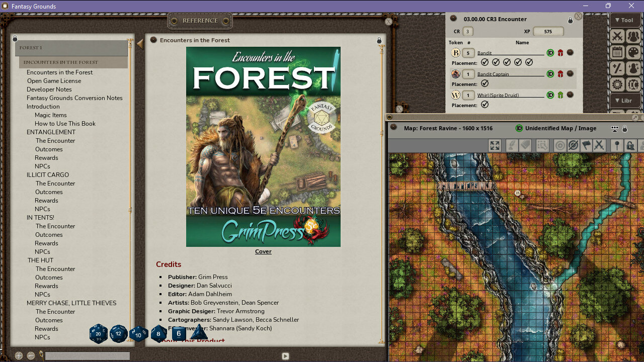Check the first Placement checkbox for Bandit
644x362 pixels.
pyautogui.click(x=485, y=62)
